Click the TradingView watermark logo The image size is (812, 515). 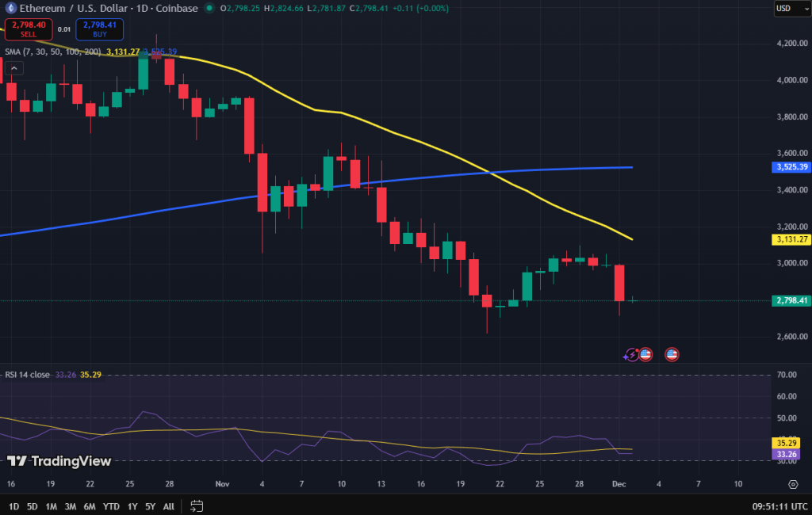click(x=19, y=460)
